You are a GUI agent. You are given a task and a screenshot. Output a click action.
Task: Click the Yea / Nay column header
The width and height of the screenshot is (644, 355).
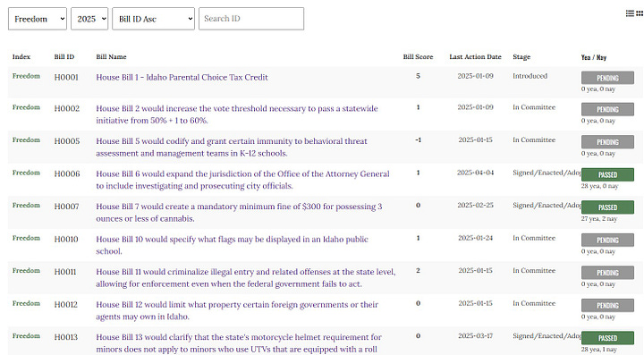point(594,57)
